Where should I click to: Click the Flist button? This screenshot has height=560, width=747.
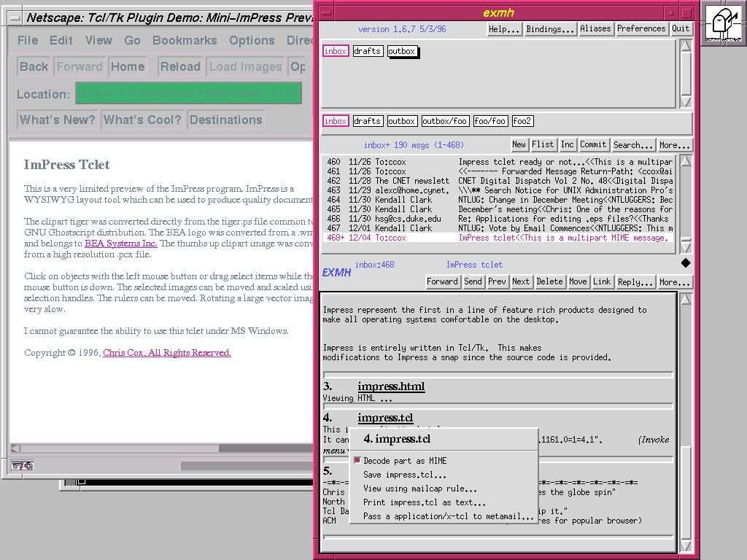543,145
